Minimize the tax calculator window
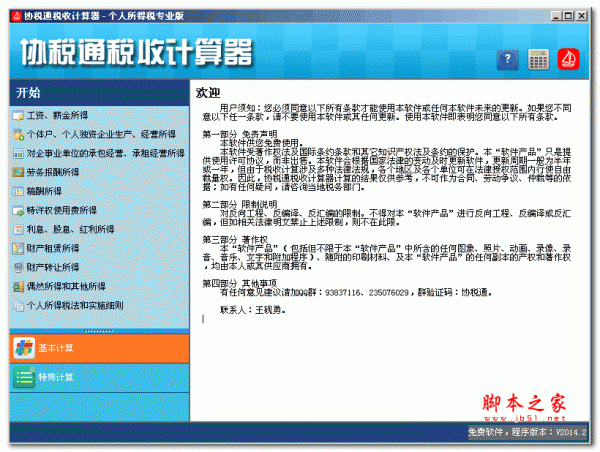Screen dimensions: 600x452 tap(556, 16)
